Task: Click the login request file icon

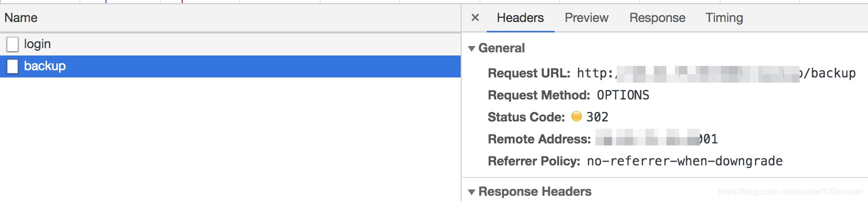Action: coord(13,44)
